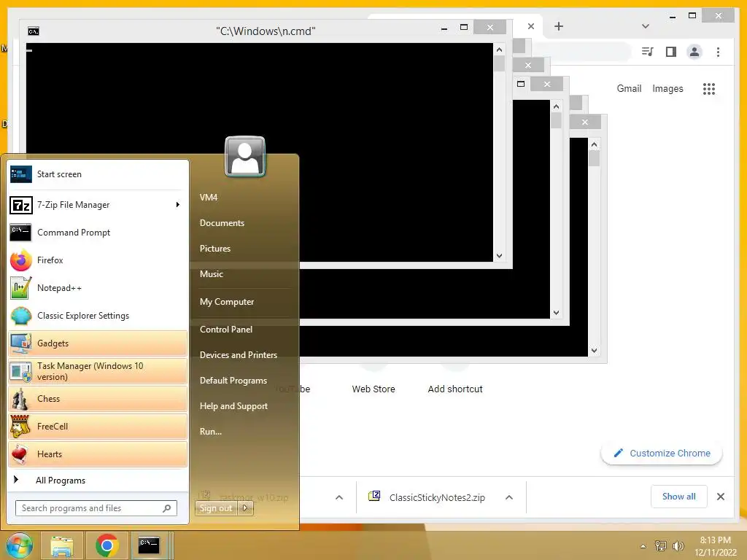Open the Web Store shortcut

click(x=373, y=389)
